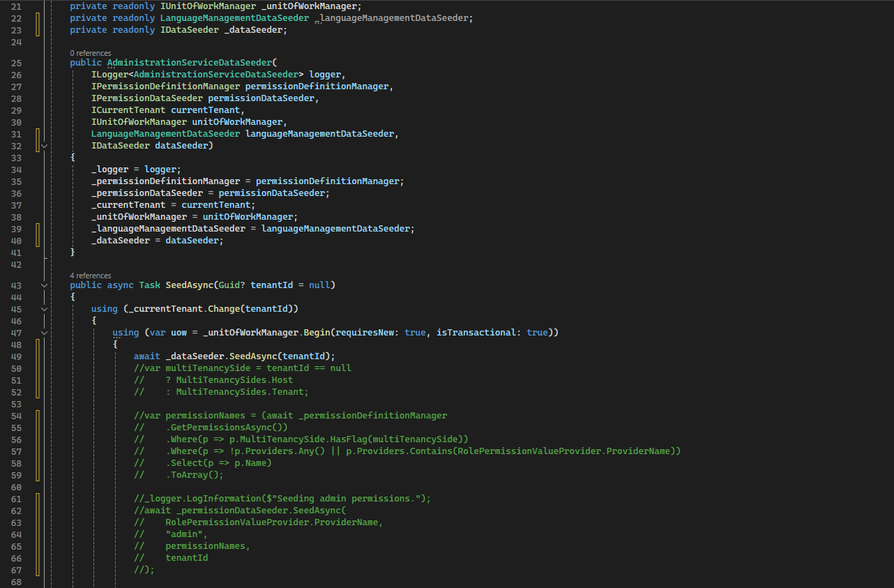Place cursor on SeedAsync method declaration name
The width and height of the screenshot is (894, 588).
pos(188,285)
